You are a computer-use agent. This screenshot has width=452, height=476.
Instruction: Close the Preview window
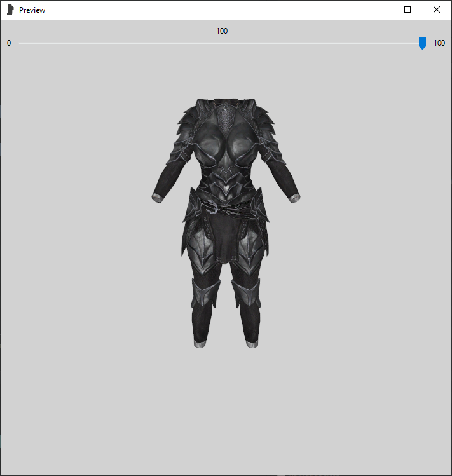tap(437, 10)
